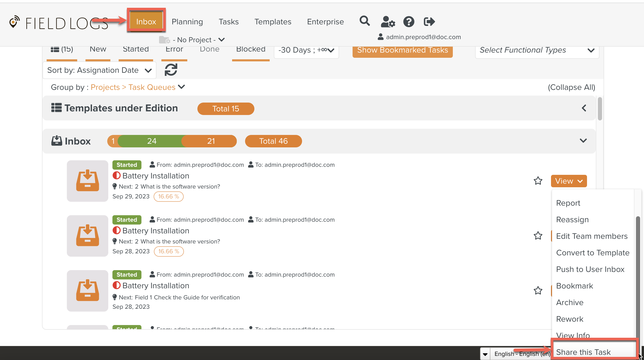Click first Battery Installation inbox thumbnail
The width and height of the screenshot is (644, 360).
[87, 181]
